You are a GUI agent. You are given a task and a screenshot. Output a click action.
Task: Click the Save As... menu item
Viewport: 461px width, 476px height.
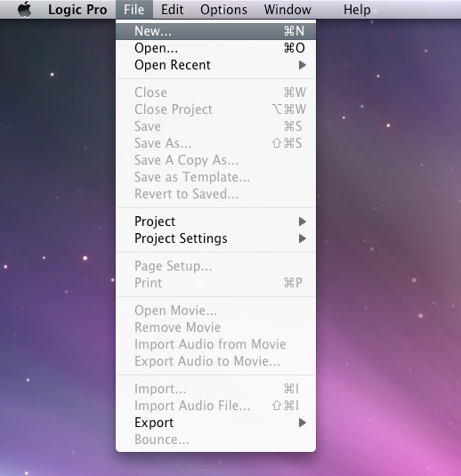click(215, 143)
